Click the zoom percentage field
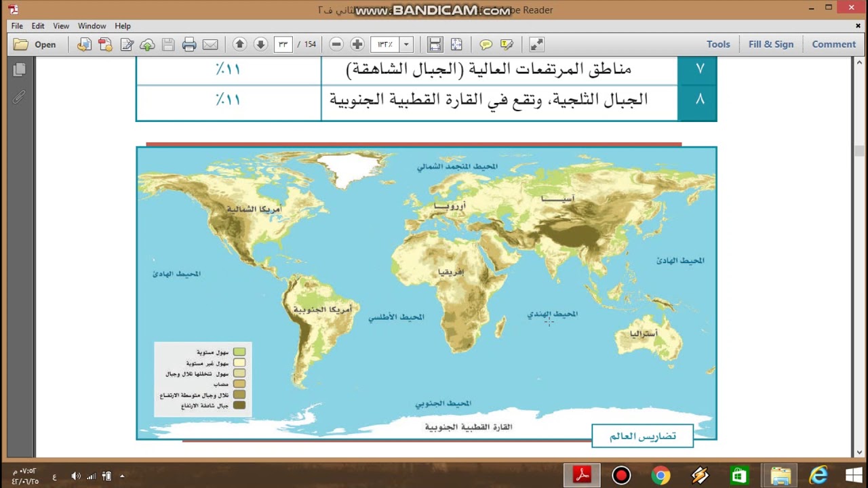 tap(385, 45)
